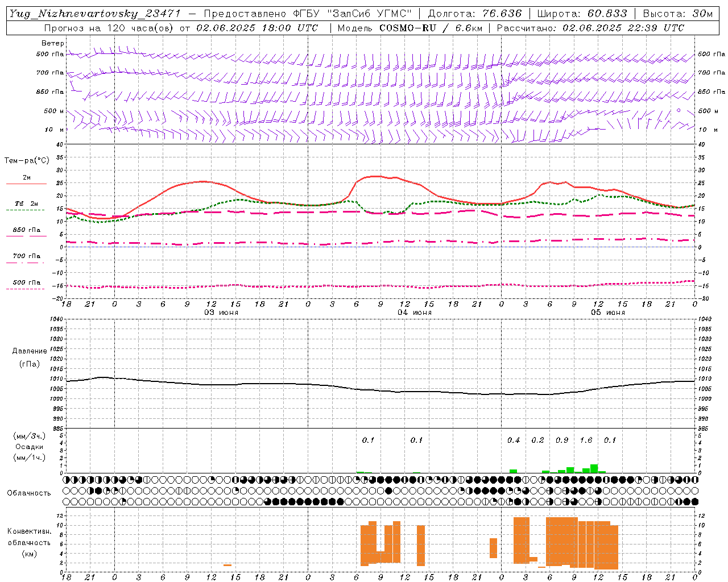This screenshot has width=728, height=582.
Task: Click the station title Yug_Nizhnevartovsky_23471
Action: pos(95,14)
